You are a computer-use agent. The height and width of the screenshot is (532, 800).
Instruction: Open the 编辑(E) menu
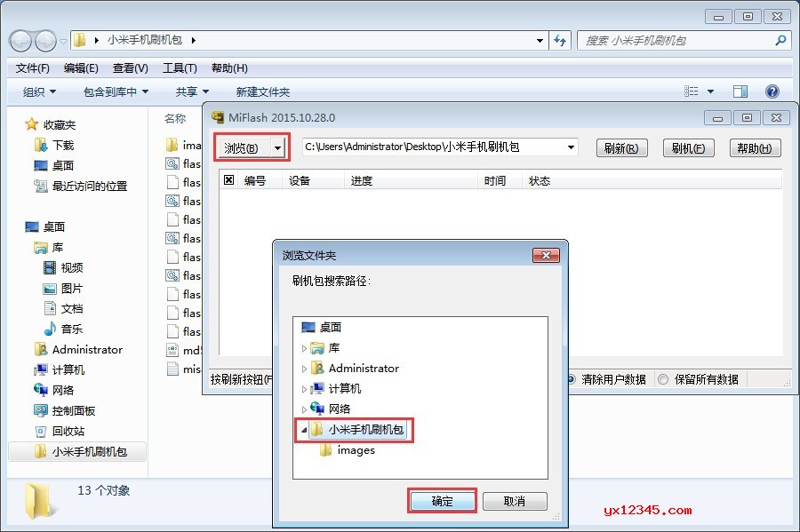[81, 68]
